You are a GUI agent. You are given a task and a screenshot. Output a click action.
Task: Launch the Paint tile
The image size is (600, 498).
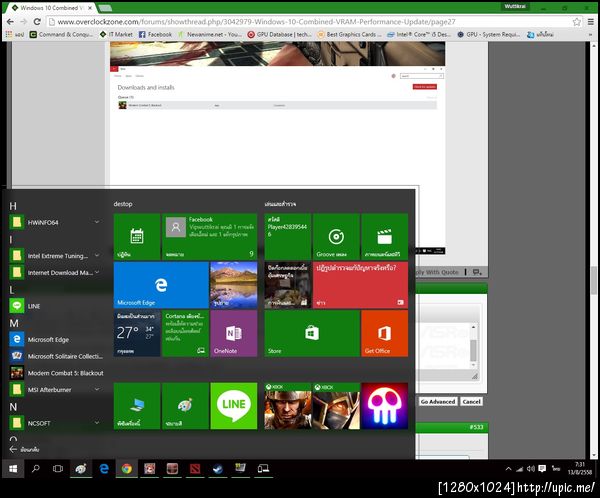click(185, 406)
